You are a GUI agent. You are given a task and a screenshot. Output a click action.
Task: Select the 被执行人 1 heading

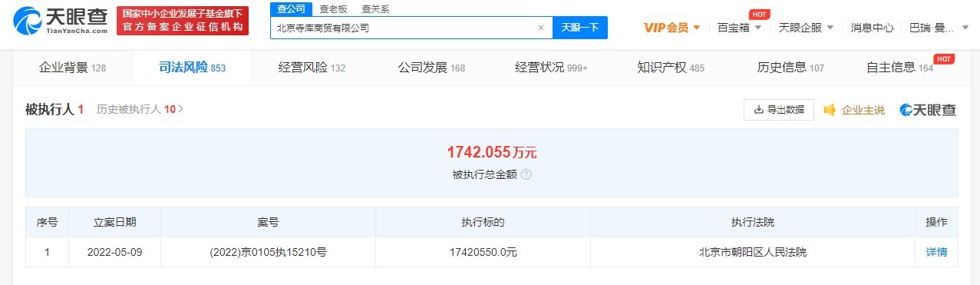[x=54, y=110]
